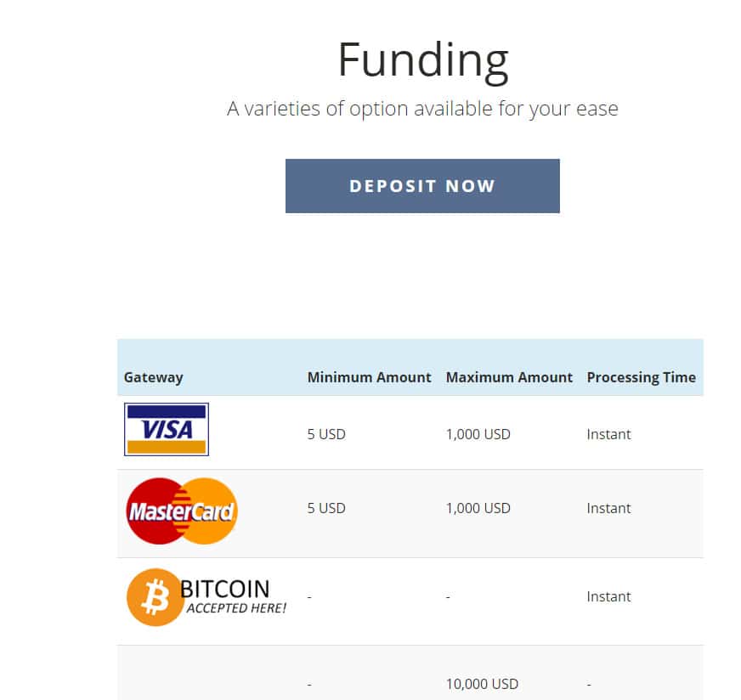Click MasterCard's 1,000 USD maximum amount
Viewport: 741px width, 700px height.
[478, 508]
